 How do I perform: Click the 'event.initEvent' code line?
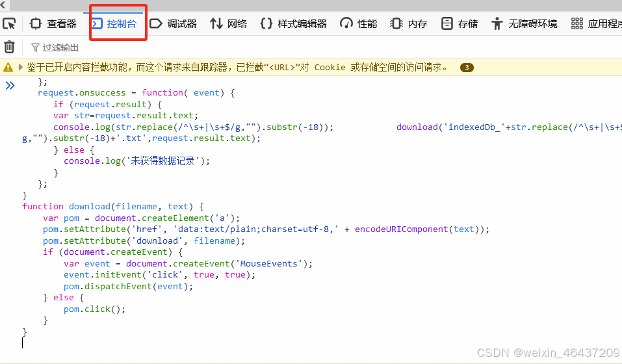[159, 275]
